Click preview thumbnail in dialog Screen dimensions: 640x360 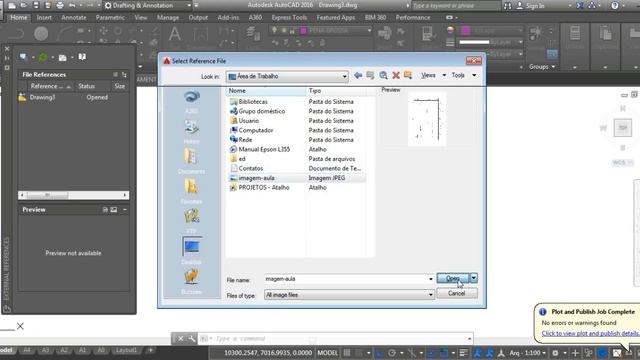click(x=427, y=119)
